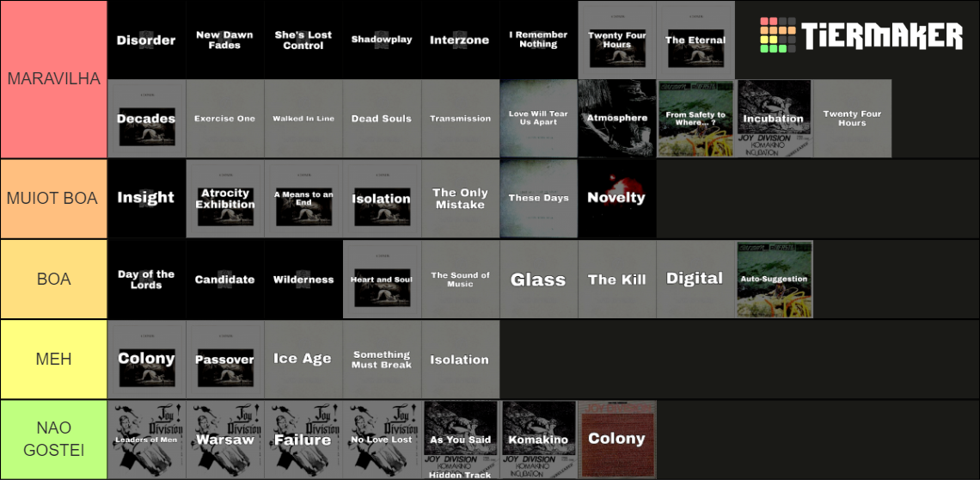Screen dimensions: 980x480
Task: Click the She's Lost Control tile
Action: 303,40
